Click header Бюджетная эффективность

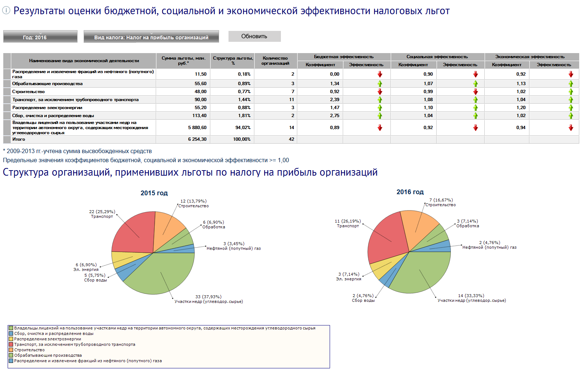pyautogui.click(x=344, y=57)
